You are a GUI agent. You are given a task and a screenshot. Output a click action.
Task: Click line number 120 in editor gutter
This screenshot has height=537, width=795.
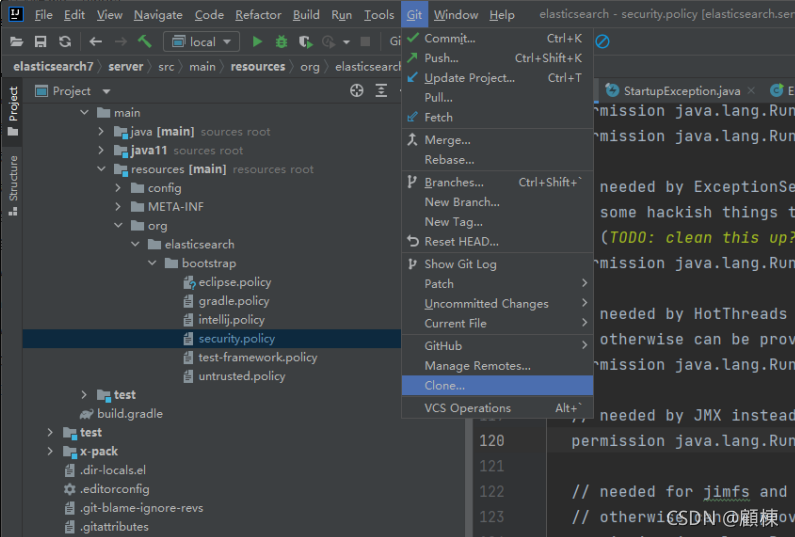pyautogui.click(x=492, y=441)
